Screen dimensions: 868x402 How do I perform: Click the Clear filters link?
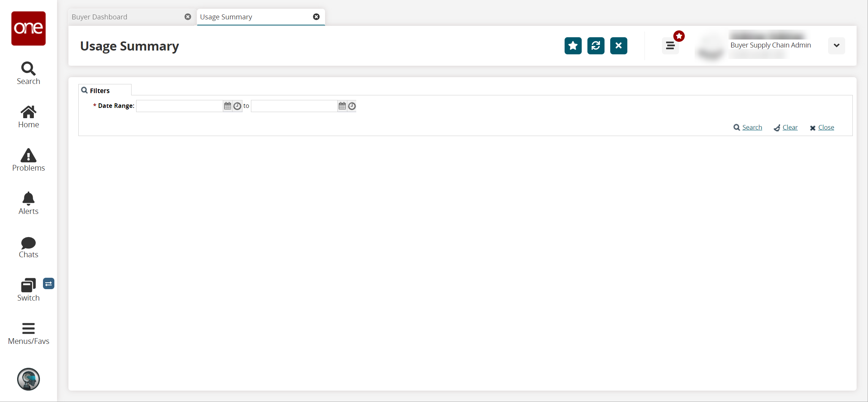pyautogui.click(x=786, y=128)
